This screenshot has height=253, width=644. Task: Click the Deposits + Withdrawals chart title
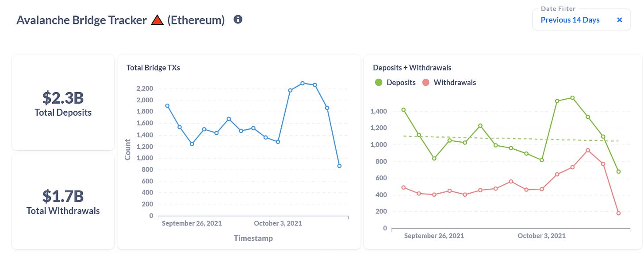tap(412, 68)
